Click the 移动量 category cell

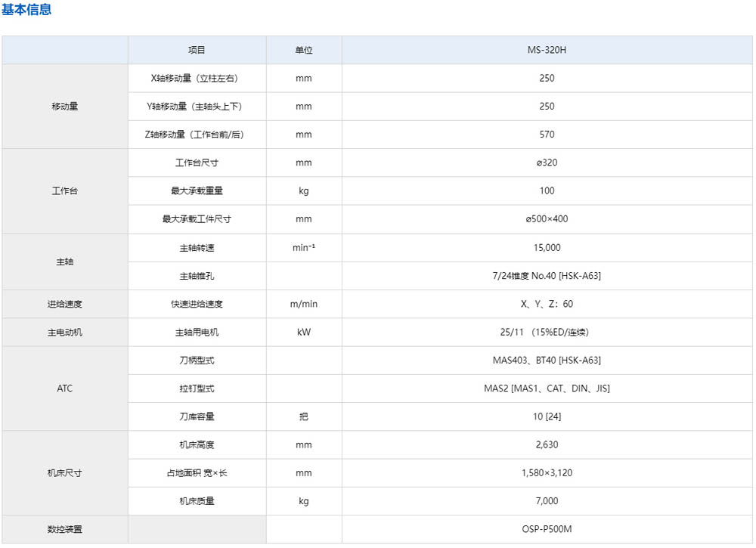[65, 106]
